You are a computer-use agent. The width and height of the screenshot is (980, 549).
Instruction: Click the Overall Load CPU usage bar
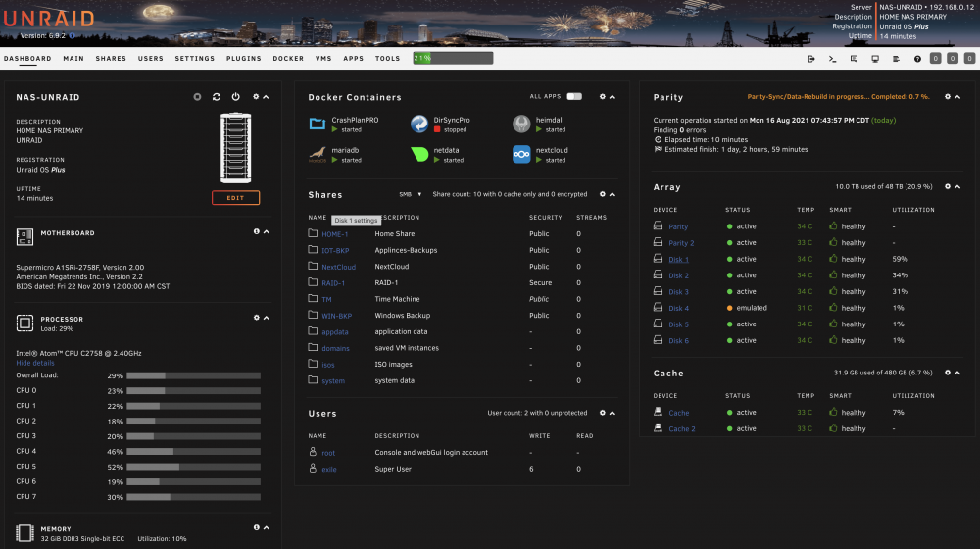point(194,375)
